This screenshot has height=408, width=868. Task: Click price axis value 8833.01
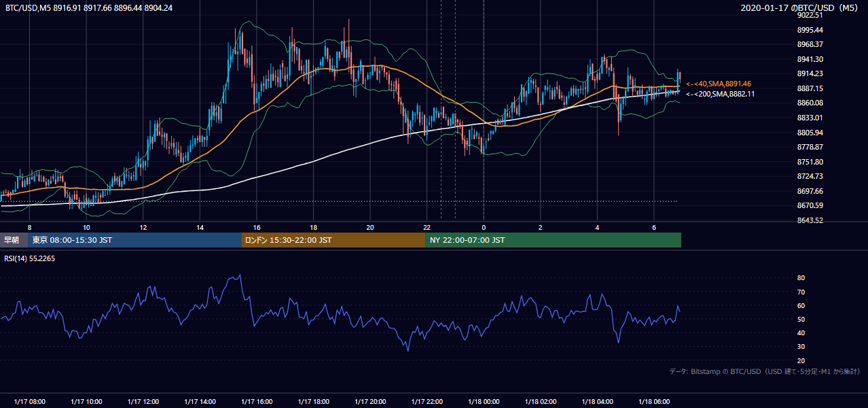click(811, 118)
